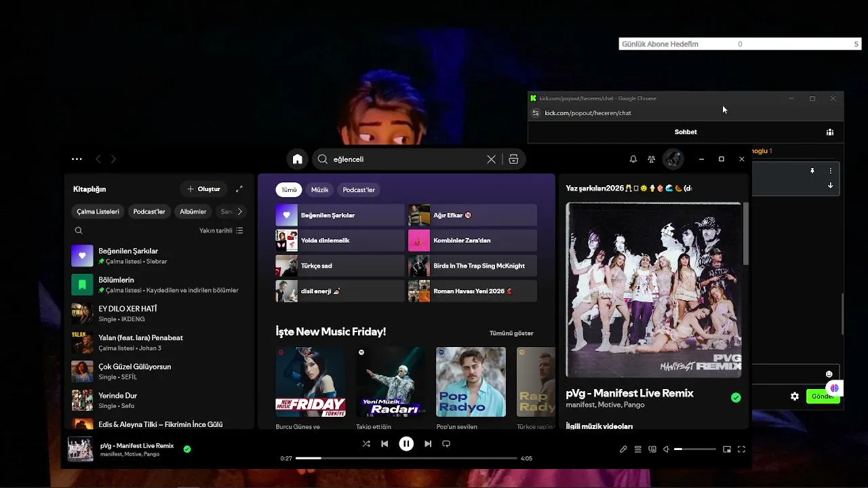The height and width of the screenshot is (488, 868).
Task: Click the Oluştur create button
Action: pos(204,189)
